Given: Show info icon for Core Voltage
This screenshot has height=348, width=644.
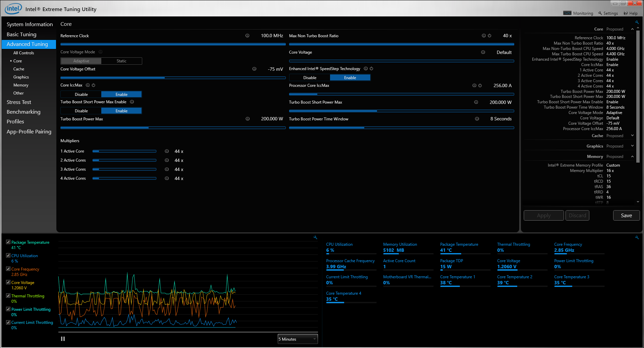Looking at the screenshot, I should coord(483,52).
